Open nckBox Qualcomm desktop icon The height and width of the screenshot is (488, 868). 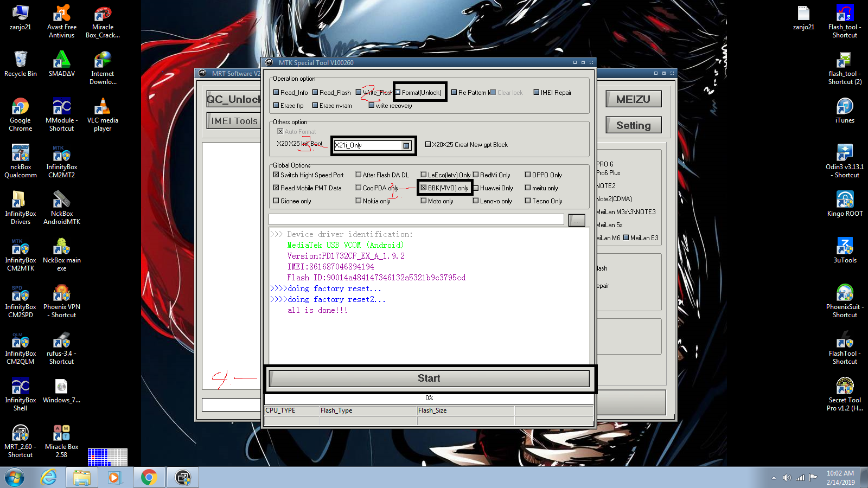21,161
